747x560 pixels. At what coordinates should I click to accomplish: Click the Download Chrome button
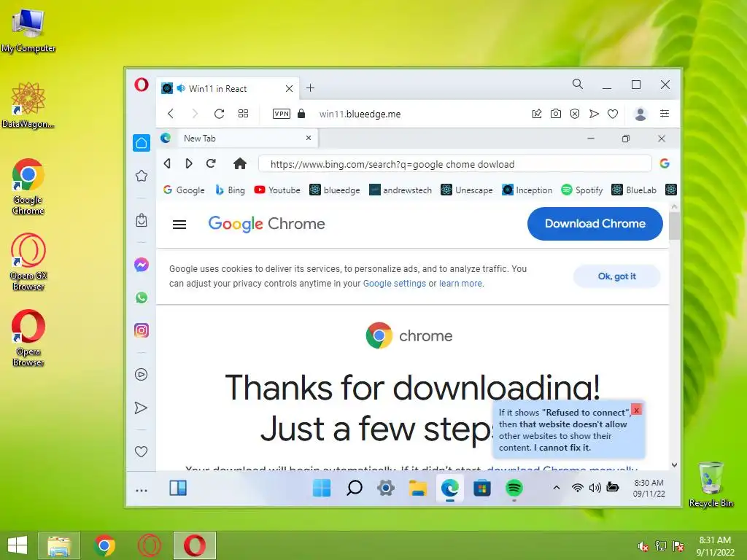(595, 224)
